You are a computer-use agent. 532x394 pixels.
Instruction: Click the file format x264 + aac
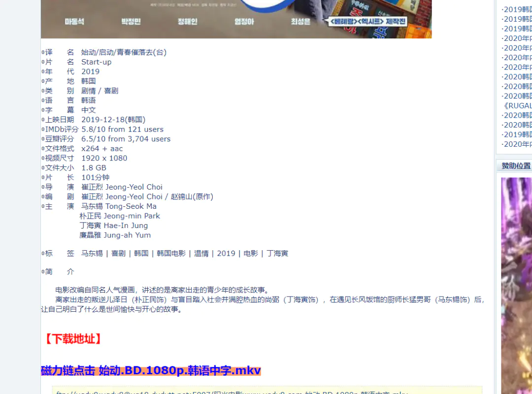(x=102, y=149)
